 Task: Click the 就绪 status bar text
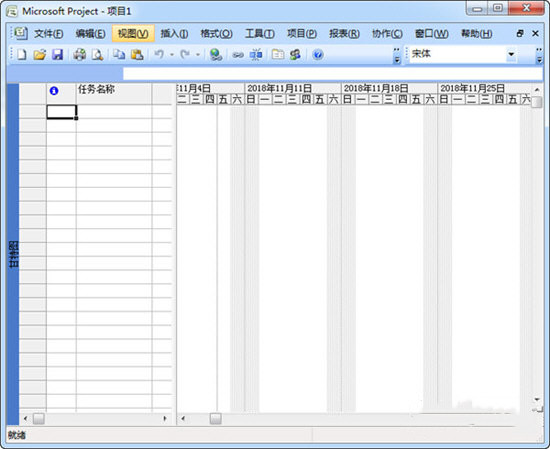17,435
